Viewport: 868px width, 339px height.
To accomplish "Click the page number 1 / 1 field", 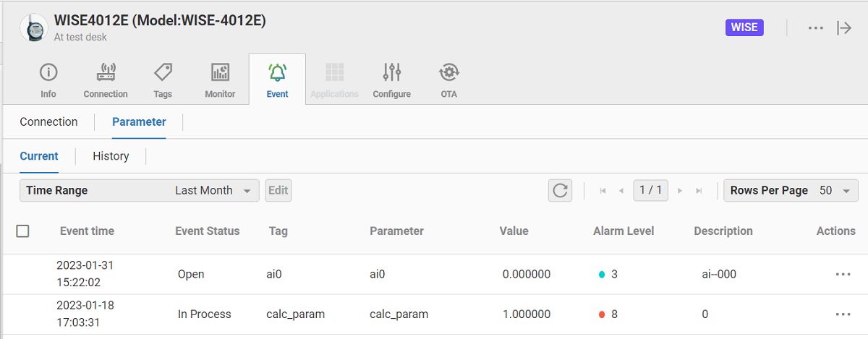I will 650,191.
